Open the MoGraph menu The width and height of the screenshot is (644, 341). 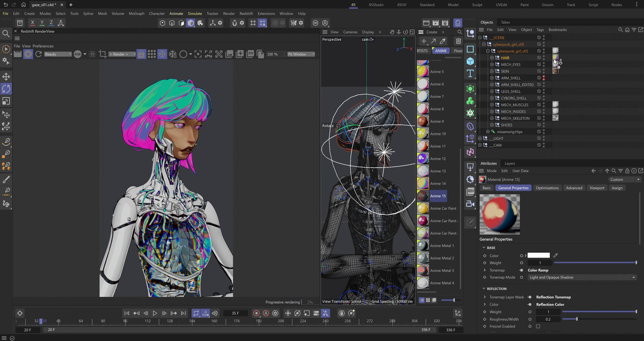(x=137, y=13)
